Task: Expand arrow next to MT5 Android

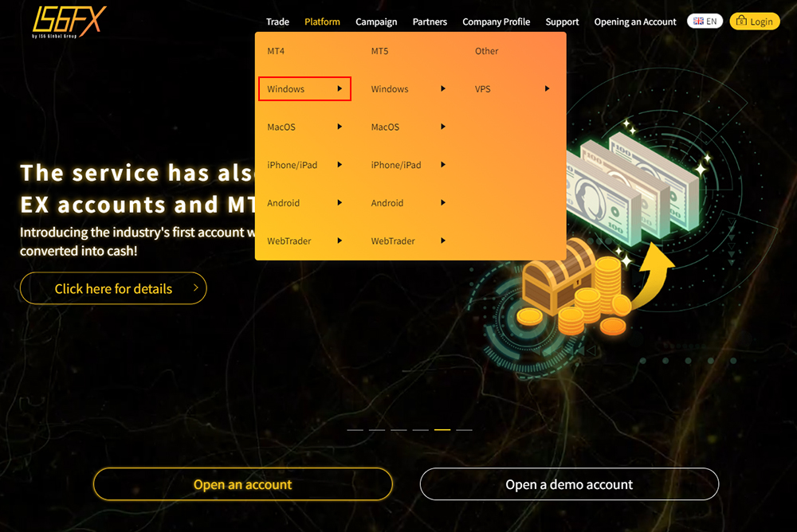Action: click(x=443, y=203)
